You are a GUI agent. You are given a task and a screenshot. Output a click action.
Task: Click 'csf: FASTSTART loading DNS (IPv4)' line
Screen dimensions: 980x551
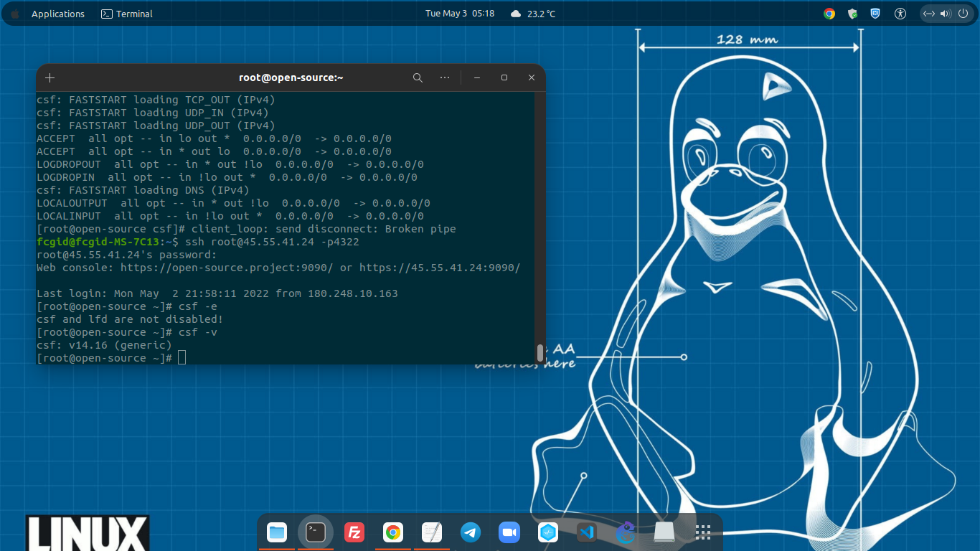pyautogui.click(x=143, y=190)
